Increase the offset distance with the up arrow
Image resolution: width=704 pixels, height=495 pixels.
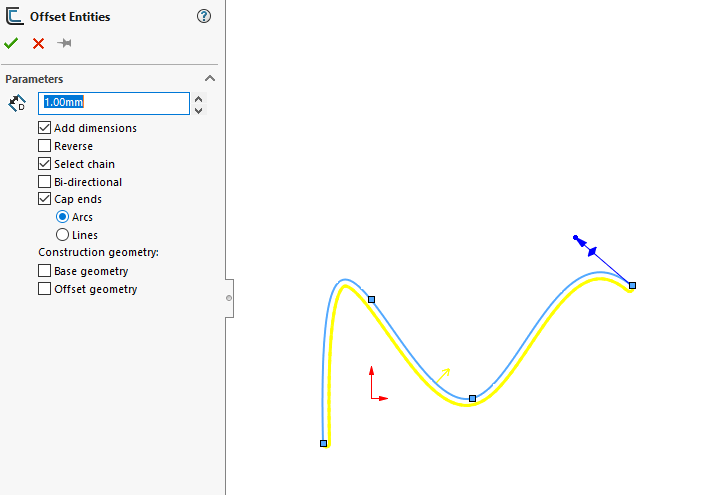tap(198, 98)
